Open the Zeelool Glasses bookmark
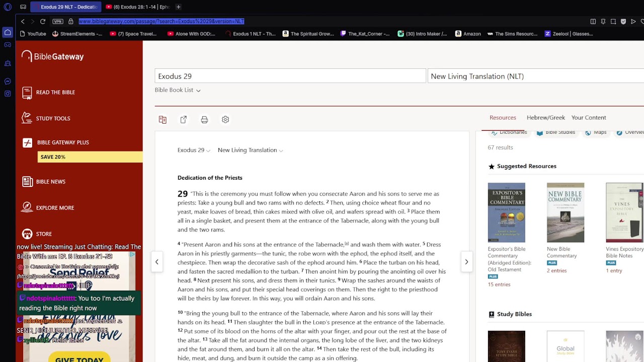The height and width of the screenshot is (362, 644). (x=569, y=34)
